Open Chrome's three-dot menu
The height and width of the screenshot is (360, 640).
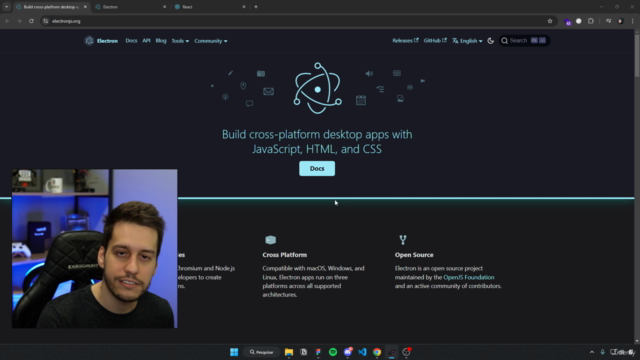click(x=632, y=21)
